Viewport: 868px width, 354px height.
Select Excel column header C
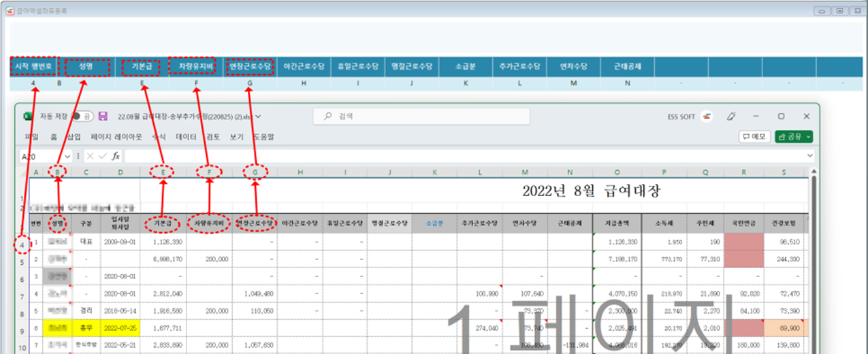[86, 173]
